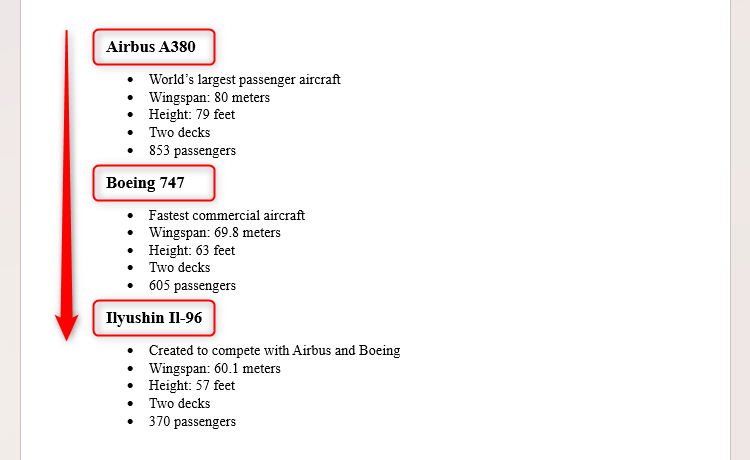Screen dimensions: 750x460
Task: Select the "370 passengers" line
Action: point(192,422)
